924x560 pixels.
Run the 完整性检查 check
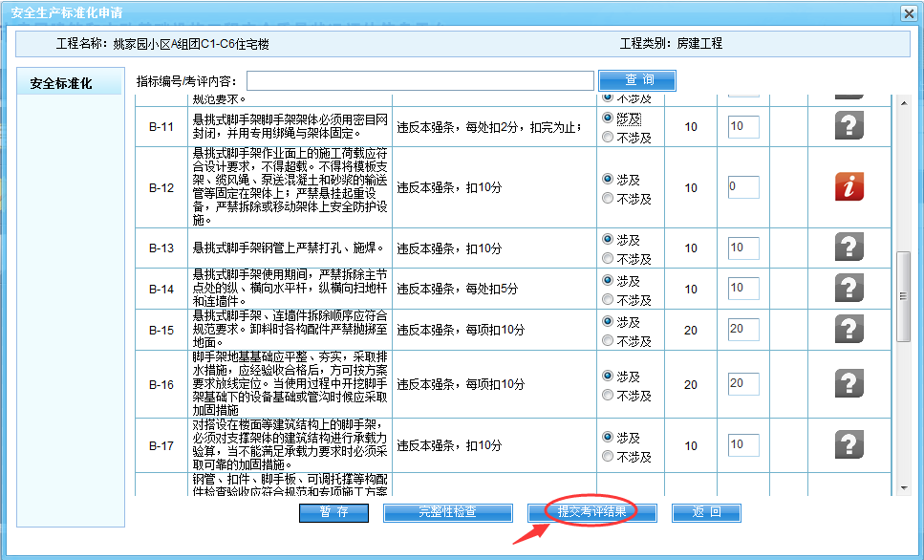(448, 512)
